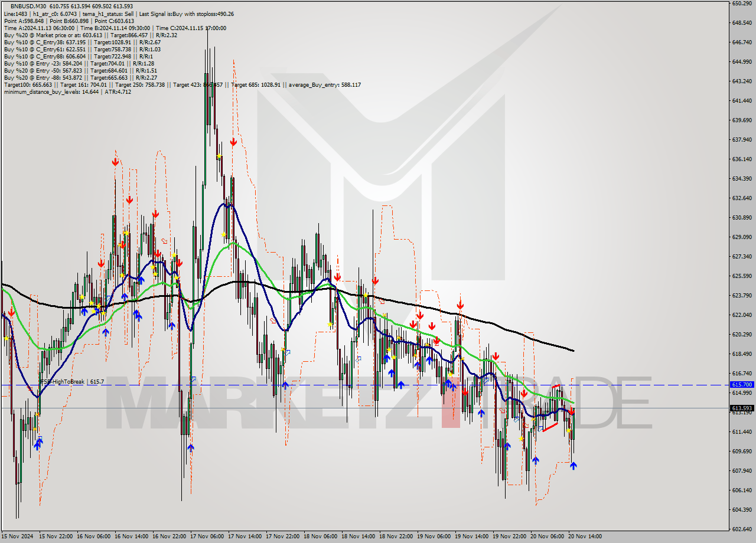The width and height of the screenshot is (756, 543).
Task: Click the 630.890 price axis label
Action: coord(742,218)
